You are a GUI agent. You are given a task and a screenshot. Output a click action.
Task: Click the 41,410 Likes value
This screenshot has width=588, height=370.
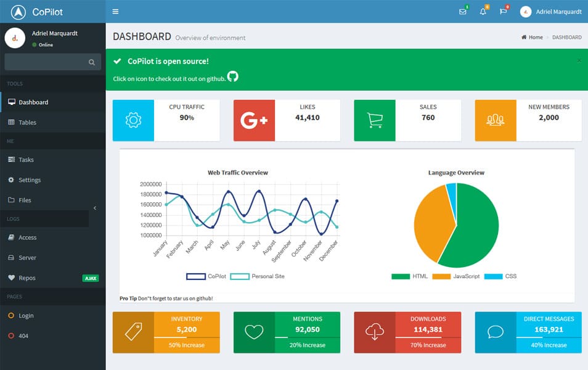pos(307,117)
